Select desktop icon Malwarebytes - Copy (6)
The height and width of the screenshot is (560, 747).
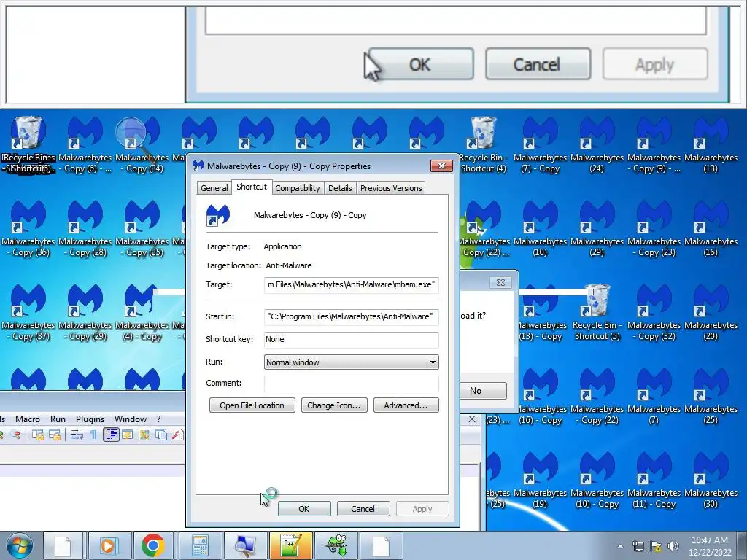(x=85, y=145)
